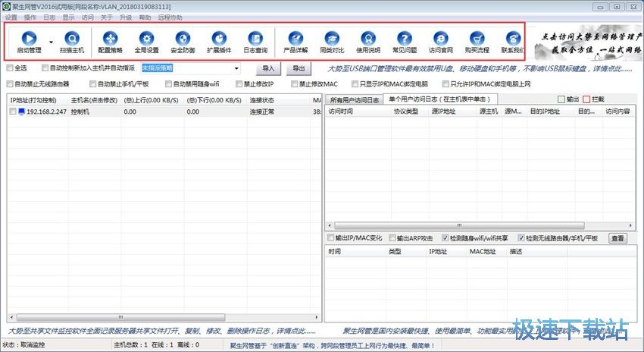Open the 大势至USB端口管理软件 promotional link
Screen dimensions: 644x352
pos(480,69)
